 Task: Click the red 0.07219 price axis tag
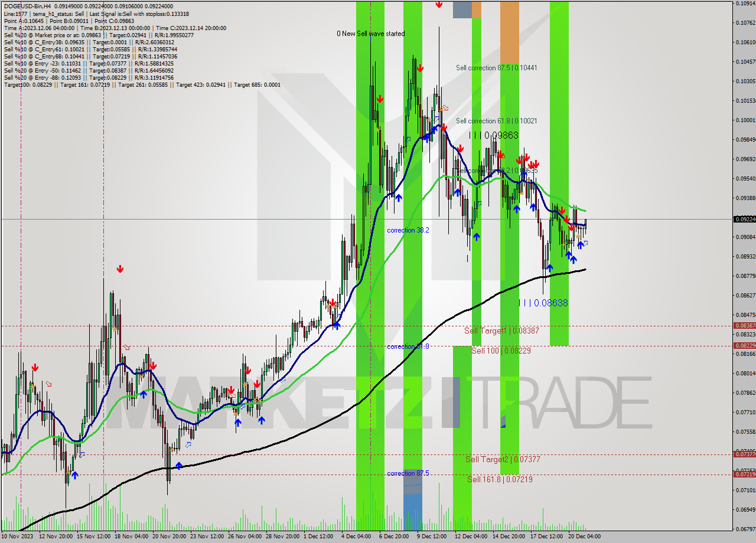[x=744, y=474]
